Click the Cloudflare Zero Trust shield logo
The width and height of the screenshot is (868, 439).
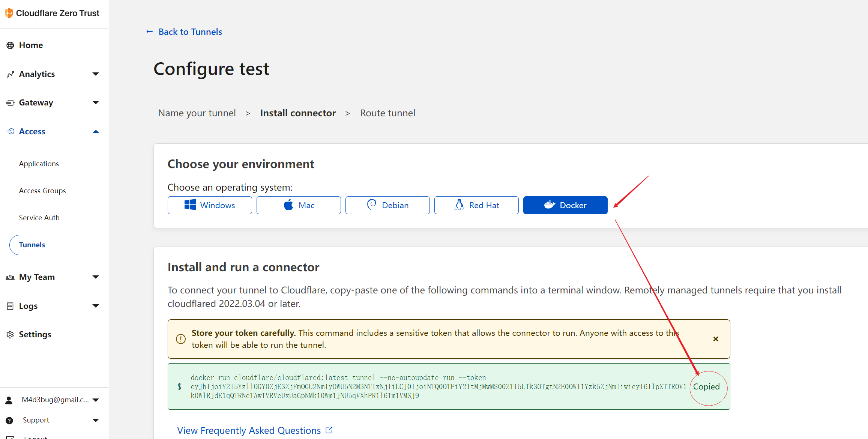[x=9, y=13]
